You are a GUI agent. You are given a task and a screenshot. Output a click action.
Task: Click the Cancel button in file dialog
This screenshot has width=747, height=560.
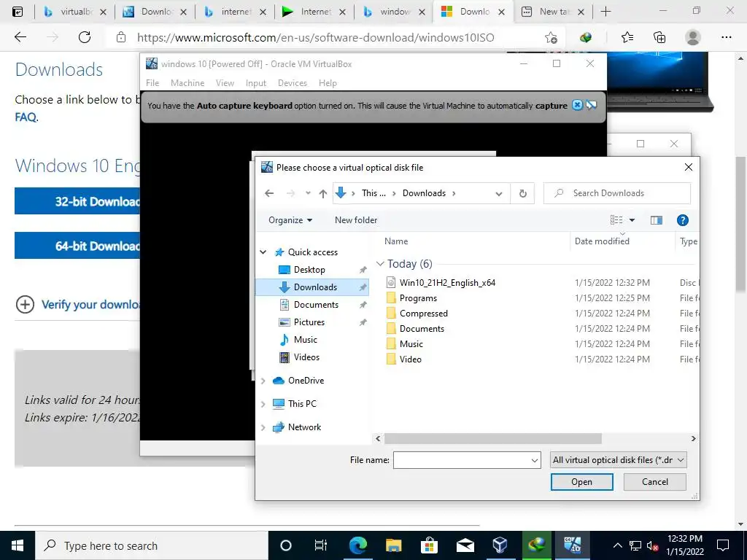click(x=655, y=482)
